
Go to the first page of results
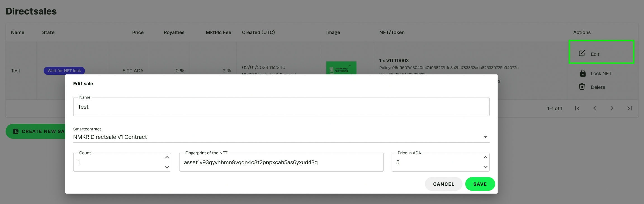[577, 108]
